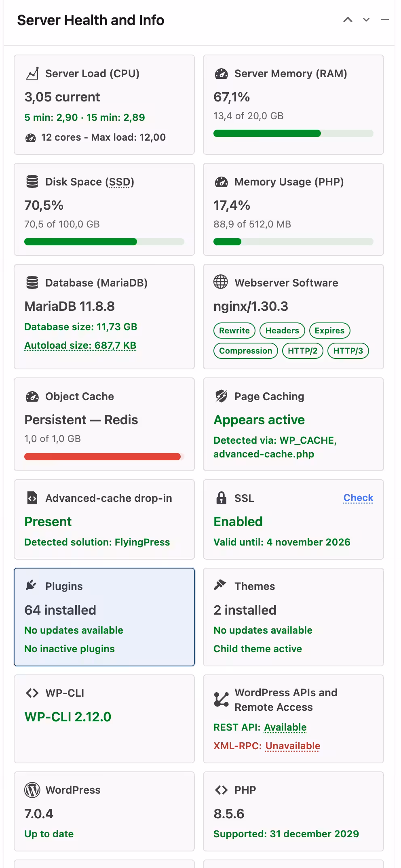Image resolution: width=401 pixels, height=868 pixels.
Task: Click the Memory Usage PHP progress bar
Action: coord(293,242)
